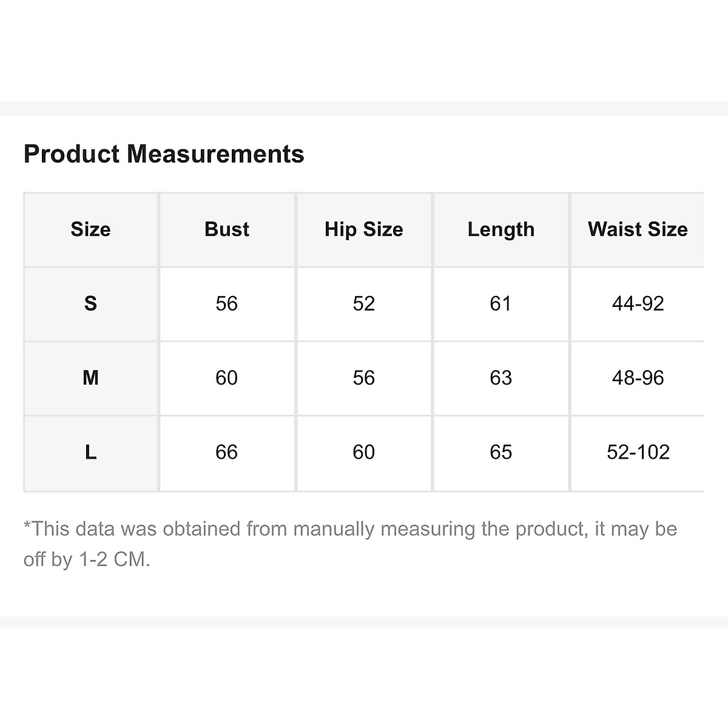The image size is (728, 728).
Task: Click the Bust value for size S
Action: tap(227, 303)
